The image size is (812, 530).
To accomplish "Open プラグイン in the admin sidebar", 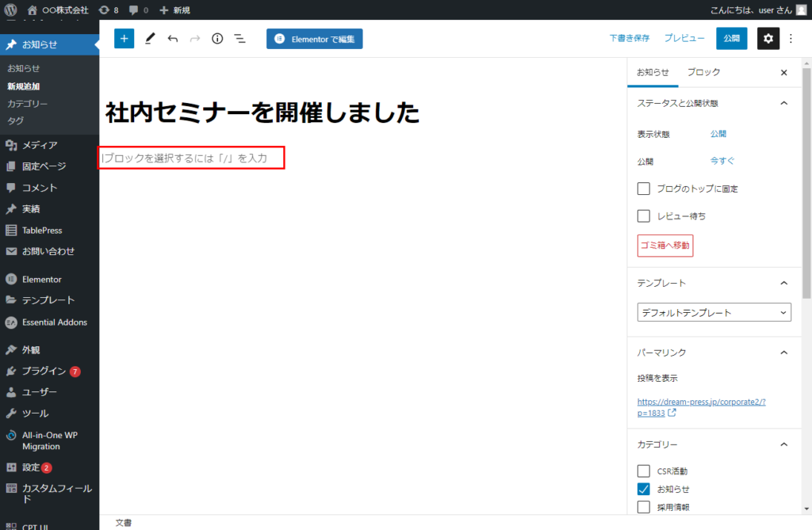I will tap(44, 371).
